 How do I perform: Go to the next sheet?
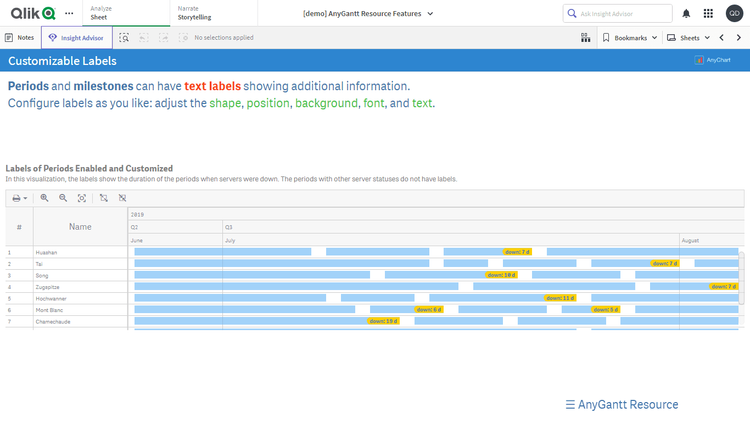tap(739, 37)
